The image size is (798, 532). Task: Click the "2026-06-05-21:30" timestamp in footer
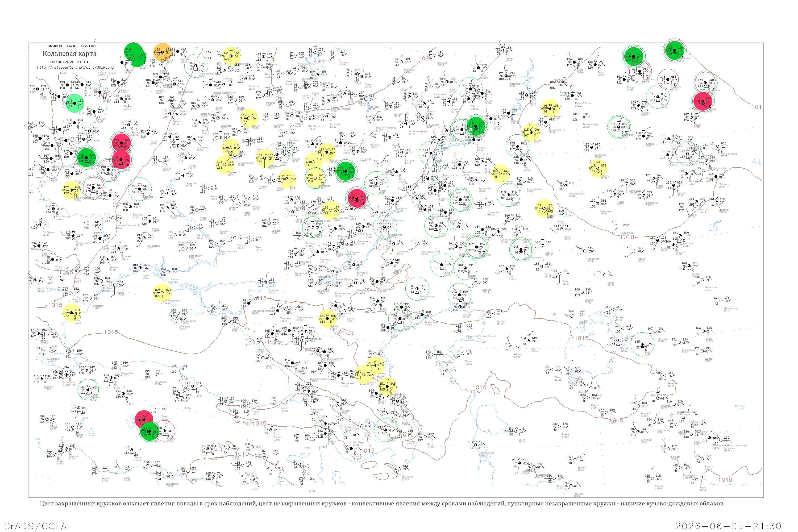tap(728, 526)
